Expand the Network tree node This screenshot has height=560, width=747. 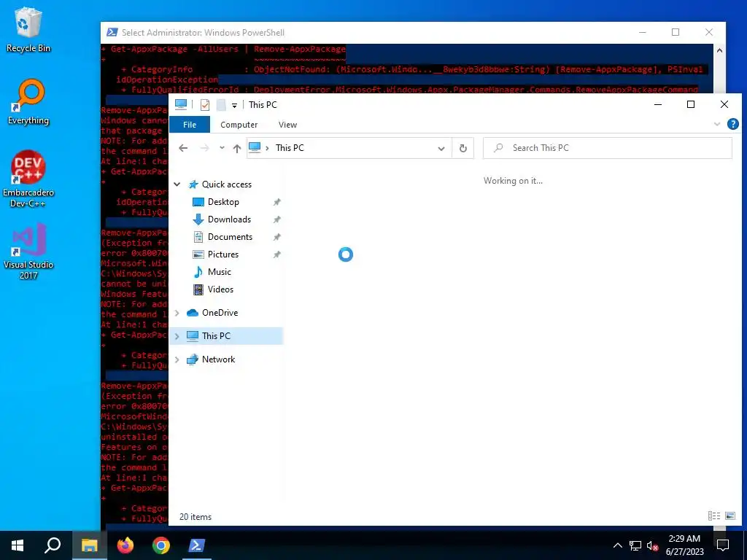tap(177, 359)
